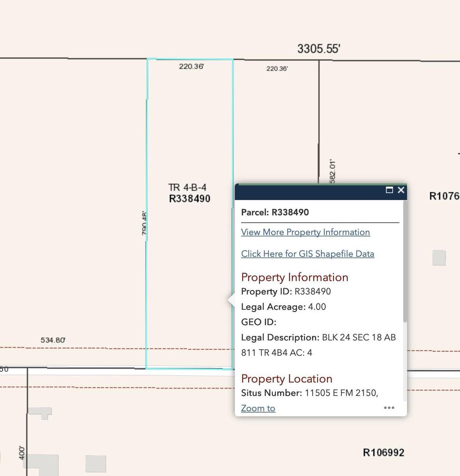The height and width of the screenshot is (476, 460).
Task: Click Here for GIS Shapefile Data link
Action: (x=307, y=254)
